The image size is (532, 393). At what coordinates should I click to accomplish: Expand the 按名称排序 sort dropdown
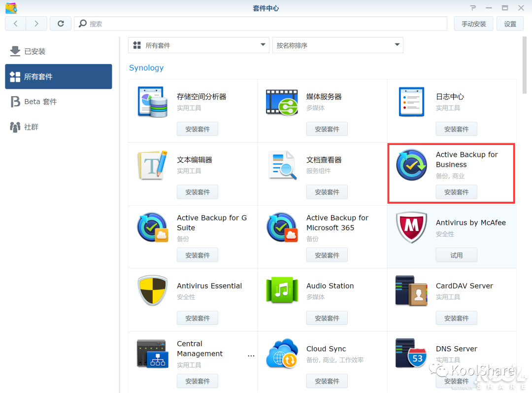[x=337, y=45]
